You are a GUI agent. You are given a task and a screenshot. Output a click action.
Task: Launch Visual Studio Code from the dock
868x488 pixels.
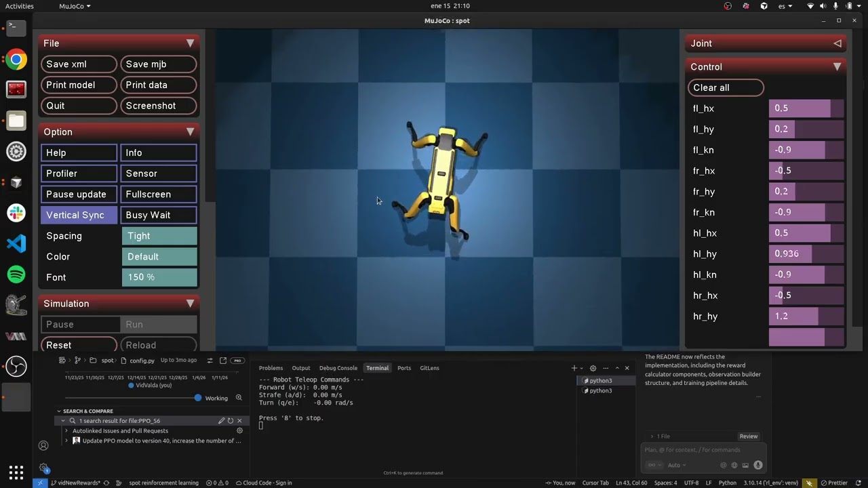[16, 243]
